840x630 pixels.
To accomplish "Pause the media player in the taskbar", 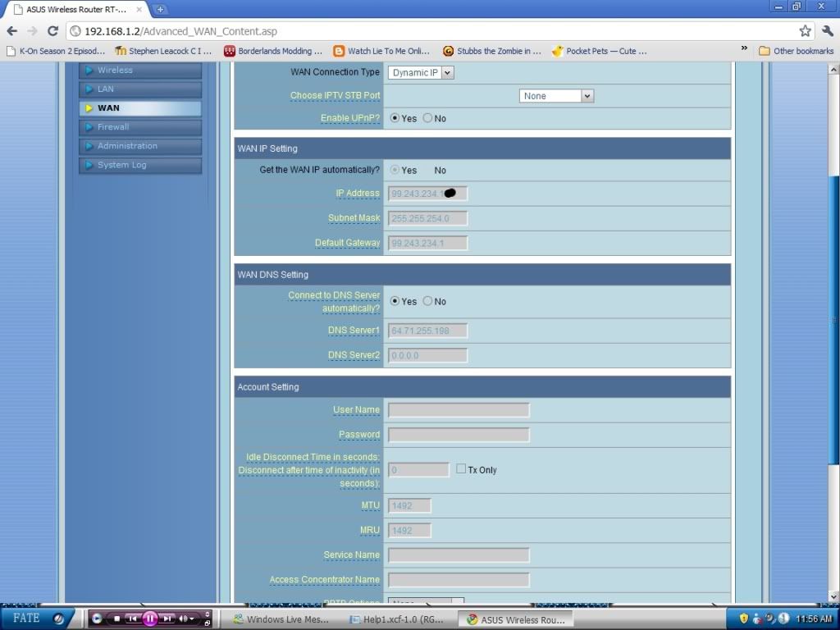I will click(x=150, y=619).
